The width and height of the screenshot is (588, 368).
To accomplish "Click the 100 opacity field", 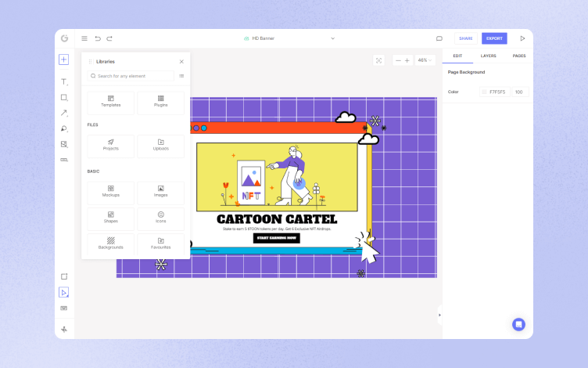I will click(520, 92).
